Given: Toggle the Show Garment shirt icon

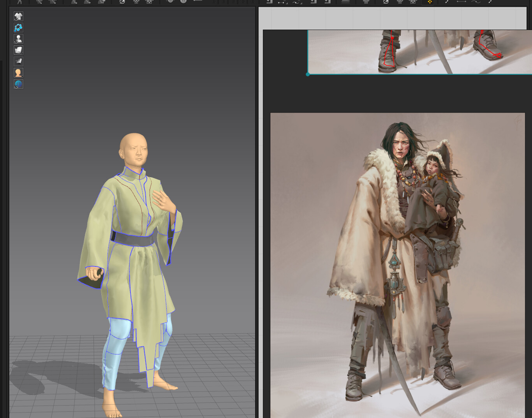Looking at the screenshot, I should tap(18, 16).
